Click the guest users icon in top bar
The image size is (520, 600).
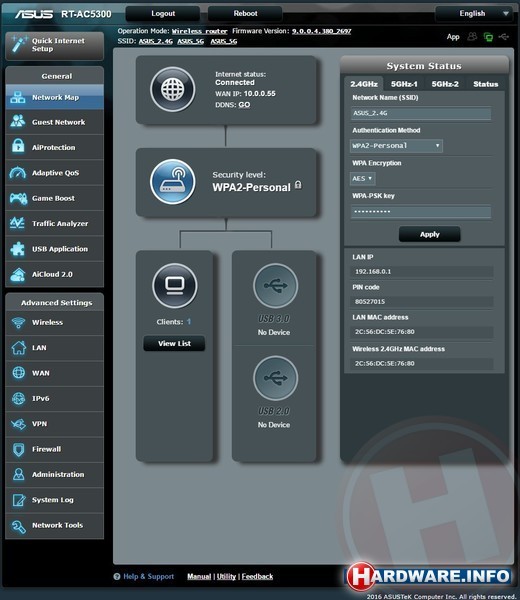click(473, 36)
